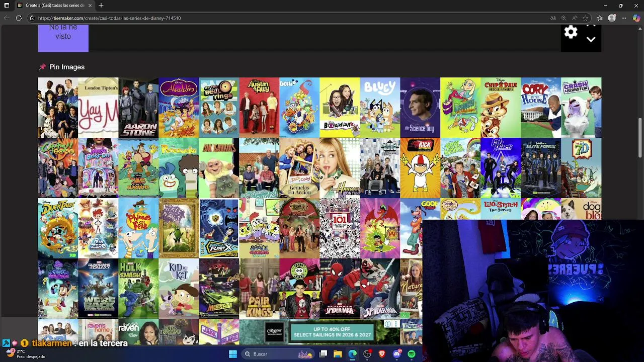Select the Pickle and Peanut image
Image resolution: width=644 pixels, height=362 pixels.
(179, 228)
